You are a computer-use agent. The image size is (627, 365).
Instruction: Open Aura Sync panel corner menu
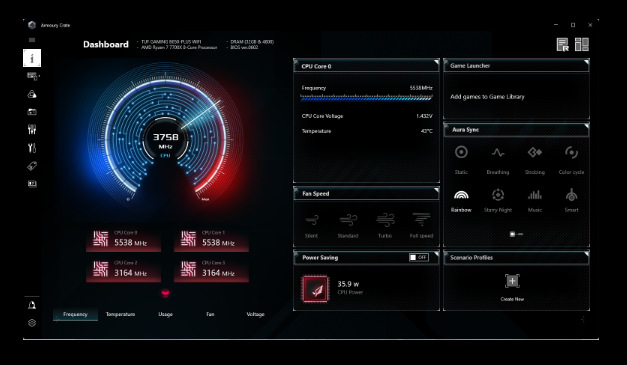[586, 126]
